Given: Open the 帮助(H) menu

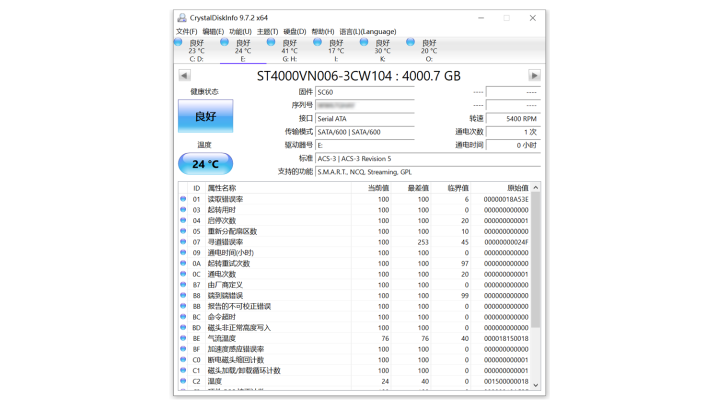Looking at the screenshot, I should point(323,32).
